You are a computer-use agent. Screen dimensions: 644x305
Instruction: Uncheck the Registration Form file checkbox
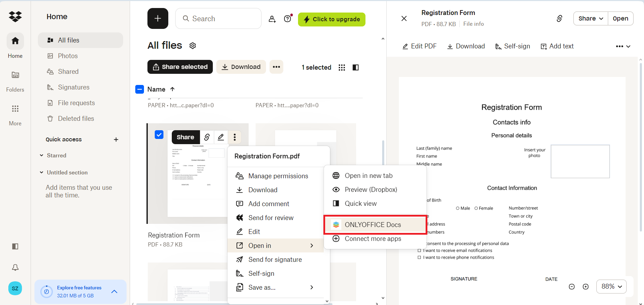tap(159, 135)
